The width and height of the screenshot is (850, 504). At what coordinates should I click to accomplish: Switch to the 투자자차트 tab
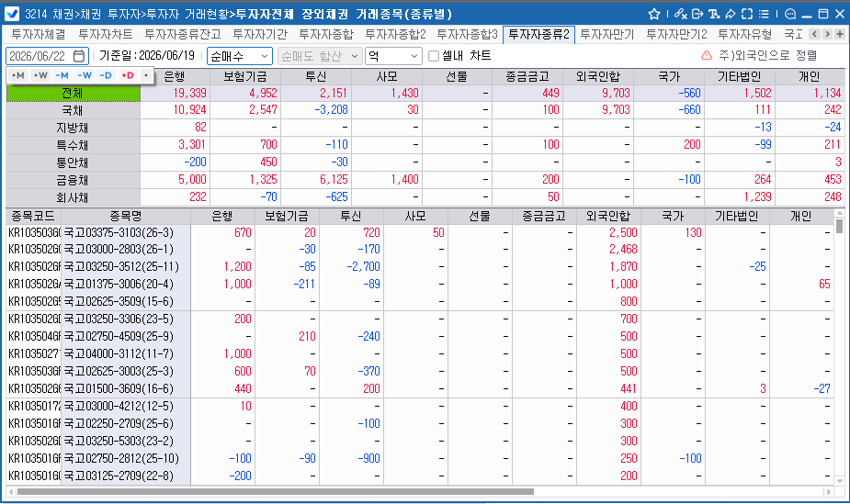[x=105, y=34]
